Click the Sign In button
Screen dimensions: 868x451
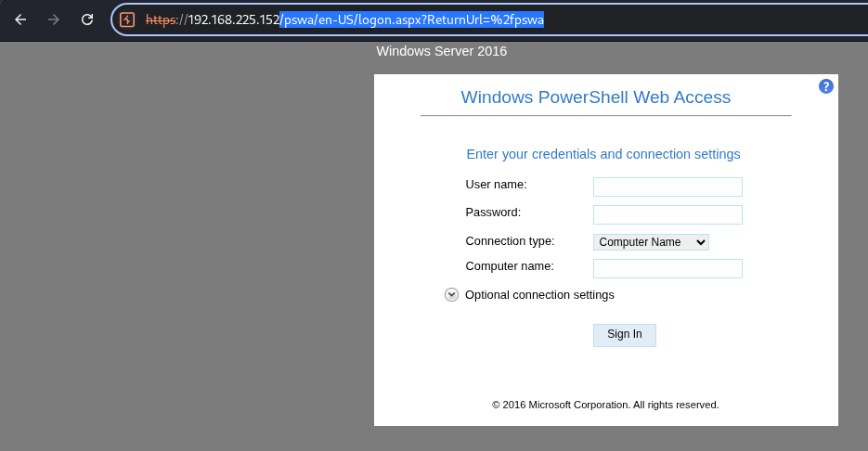pos(625,335)
